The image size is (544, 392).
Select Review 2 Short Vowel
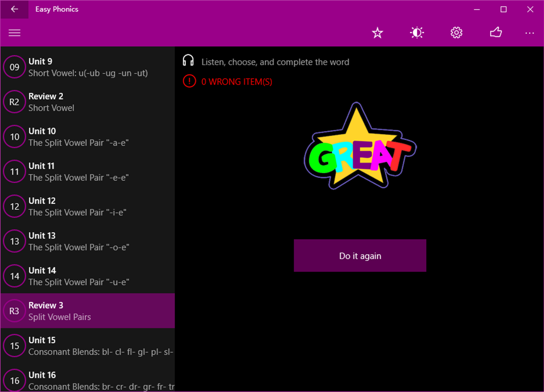click(87, 102)
